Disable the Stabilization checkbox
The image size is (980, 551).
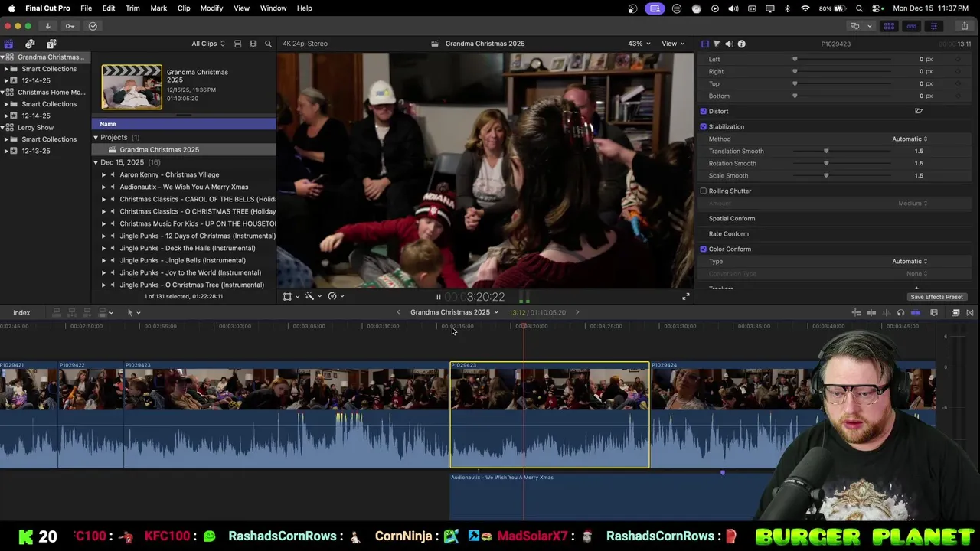[x=704, y=126]
